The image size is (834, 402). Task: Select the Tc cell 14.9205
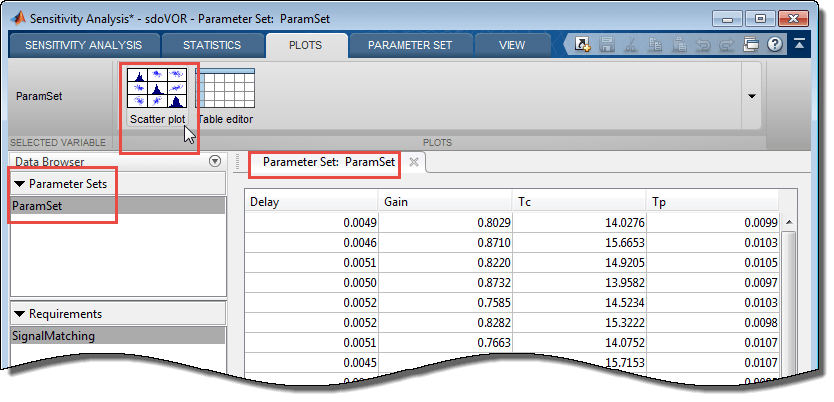(x=579, y=263)
